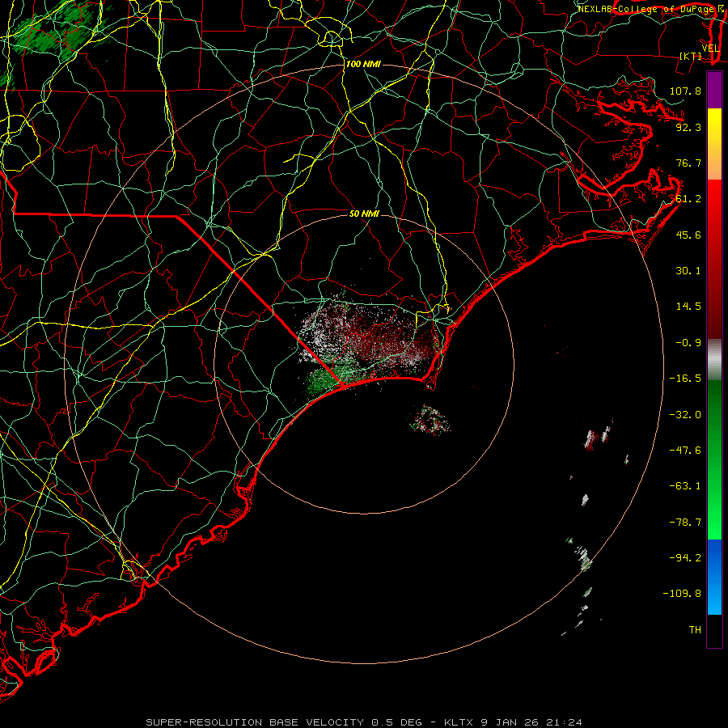Select the -94.2 velocity scale value
Viewport: 728px width, 728px height.
click(685, 558)
